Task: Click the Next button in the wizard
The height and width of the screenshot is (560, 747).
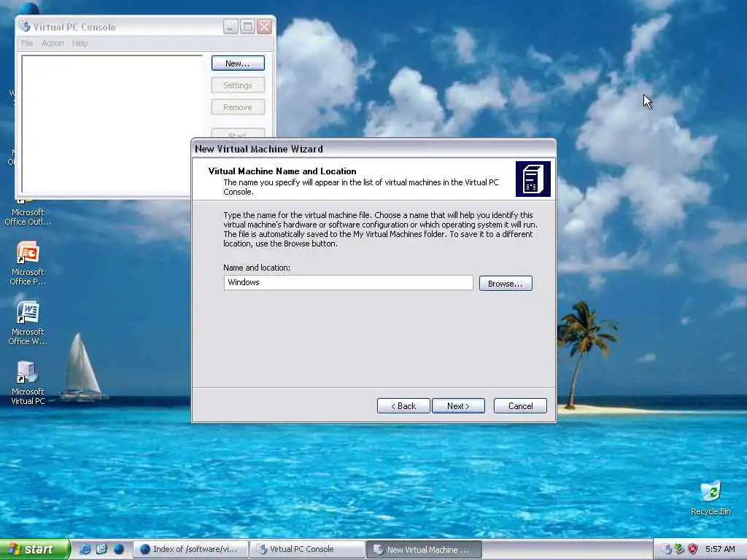Action: click(x=458, y=405)
